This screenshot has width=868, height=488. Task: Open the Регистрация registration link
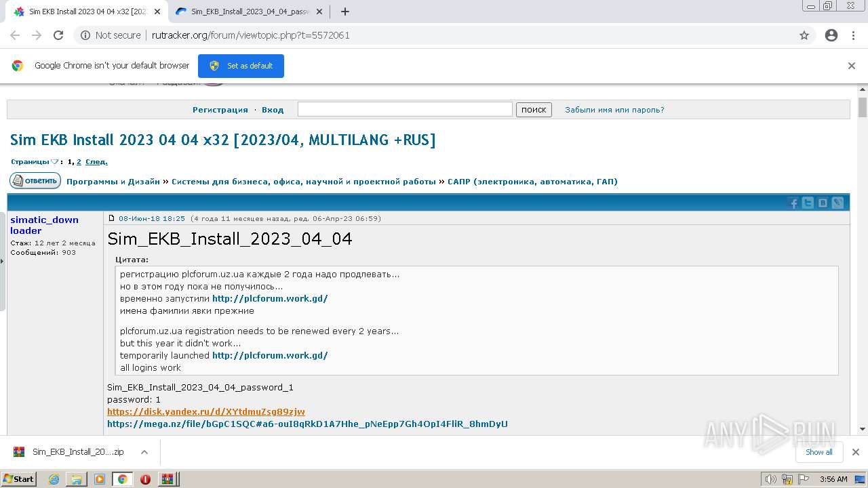[x=220, y=110]
